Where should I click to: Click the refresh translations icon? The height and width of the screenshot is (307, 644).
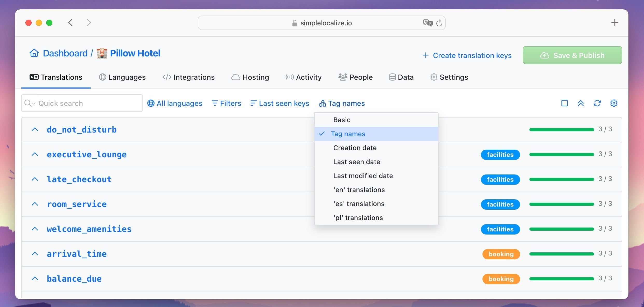597,103
